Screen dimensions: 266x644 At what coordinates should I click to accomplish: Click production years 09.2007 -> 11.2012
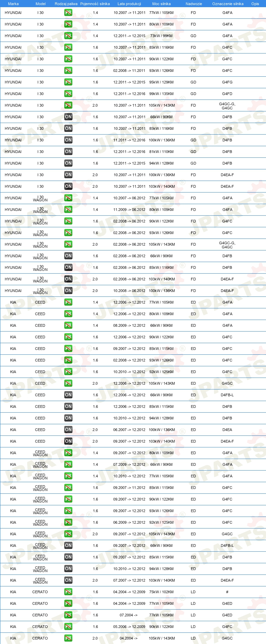(129, 488)
